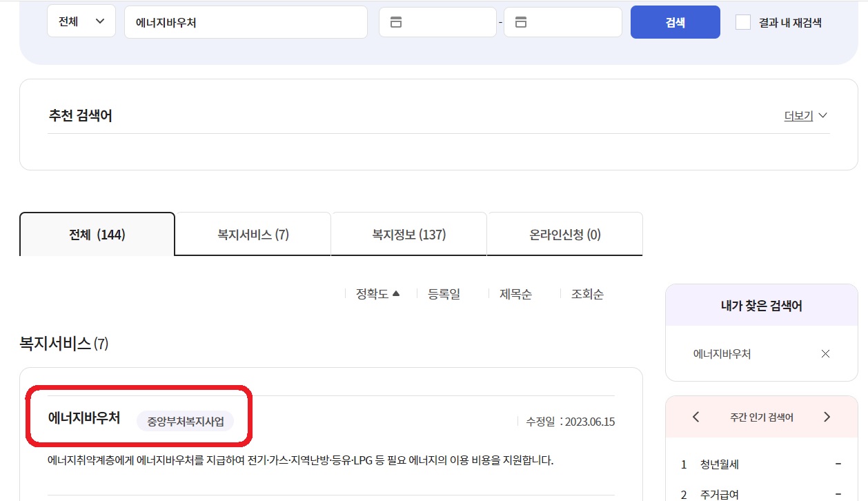Click the blue 검색 search button
868x501 pixels.
tap(674, 21)
